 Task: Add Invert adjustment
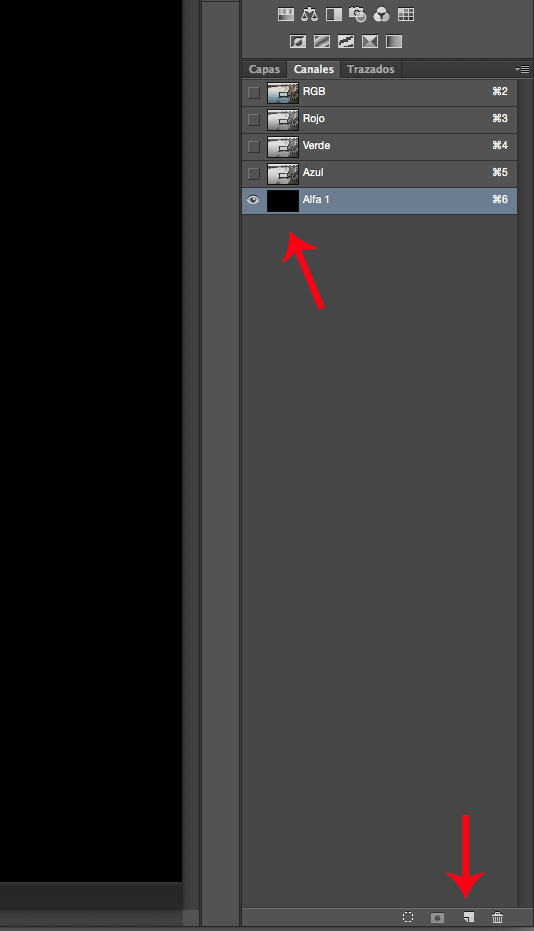click(298, 41)
